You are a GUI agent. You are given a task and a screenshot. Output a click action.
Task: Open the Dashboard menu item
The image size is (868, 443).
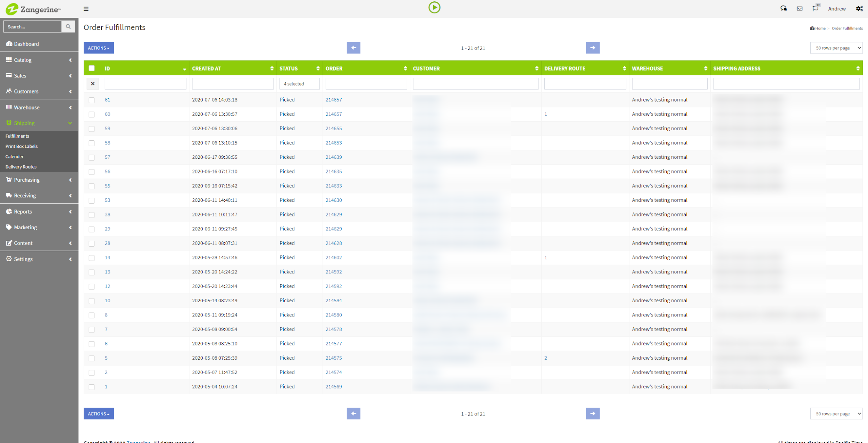tap(39, 44)
